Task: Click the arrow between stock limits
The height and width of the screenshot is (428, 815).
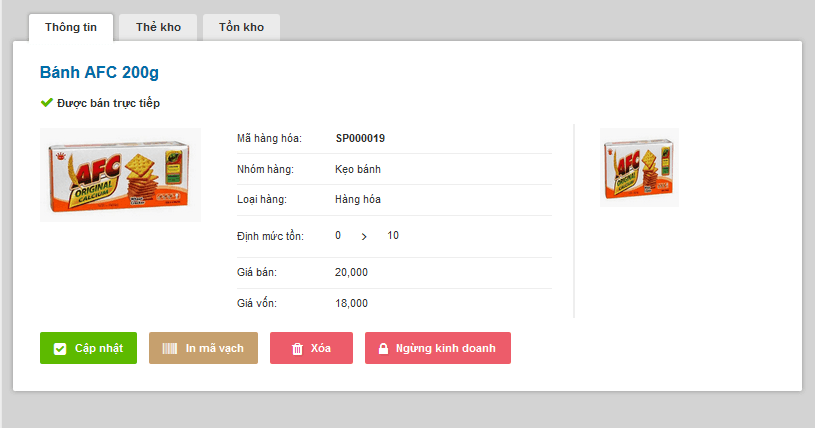Action: (x=364, y=237)
